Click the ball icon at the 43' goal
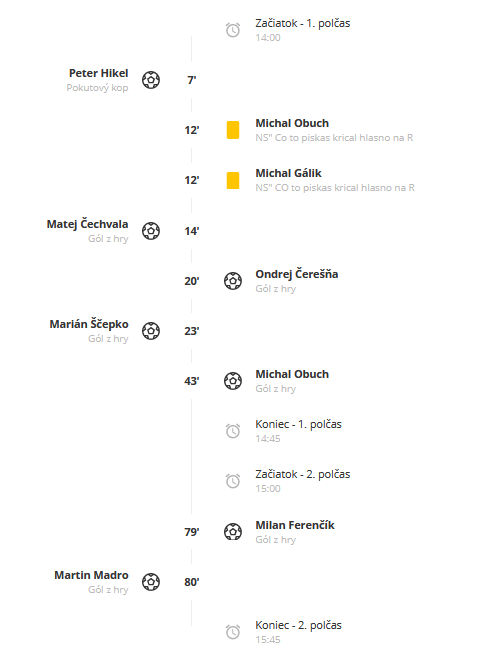Screen dimensions: 487x659 233,381
